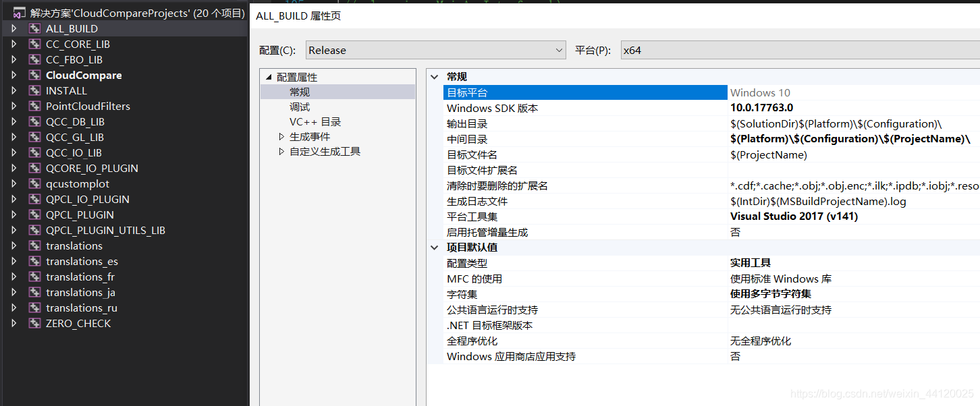Viewport: 980px width, 406px height.
Task: Click the translations_ja project icon
Action: [x=34, y=292]
